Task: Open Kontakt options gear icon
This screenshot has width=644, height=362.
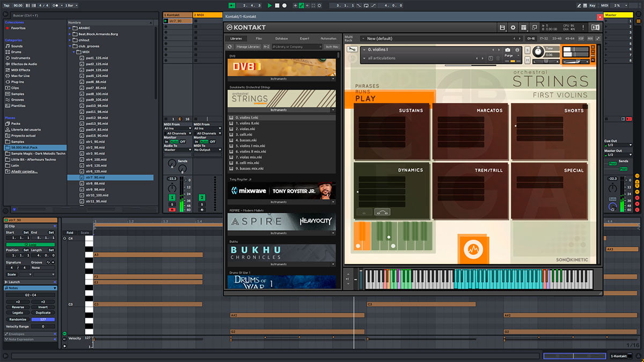Action: (513, 27)
